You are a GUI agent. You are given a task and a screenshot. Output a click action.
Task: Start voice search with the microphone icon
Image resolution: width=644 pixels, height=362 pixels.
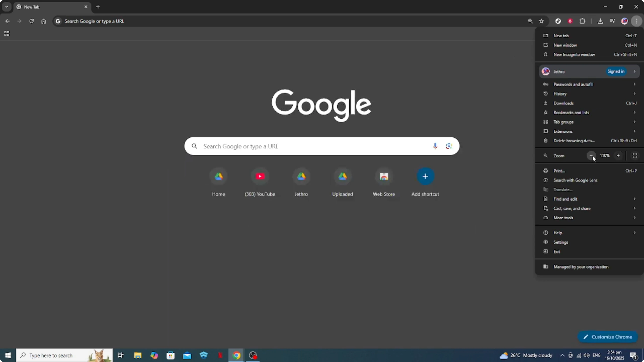(435, 146)
